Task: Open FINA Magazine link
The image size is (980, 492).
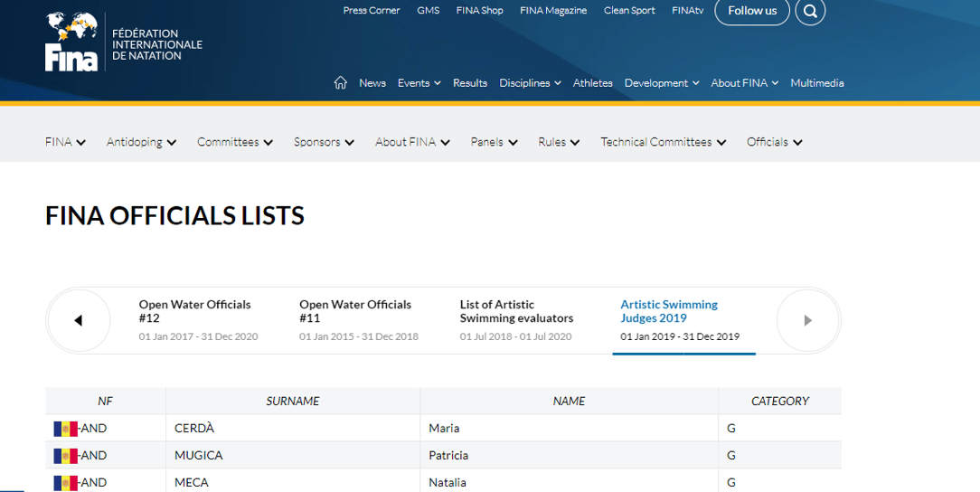Action: coord(553,10)
